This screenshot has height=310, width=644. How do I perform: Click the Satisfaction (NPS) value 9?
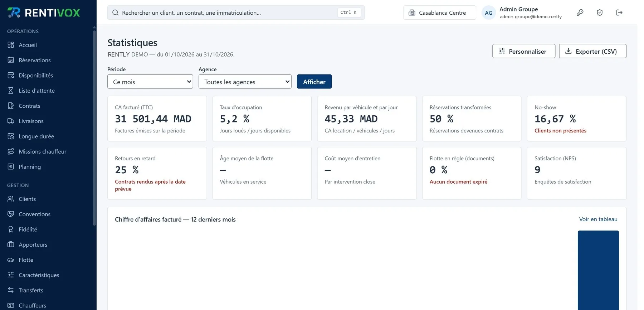(x=537, y=170)
